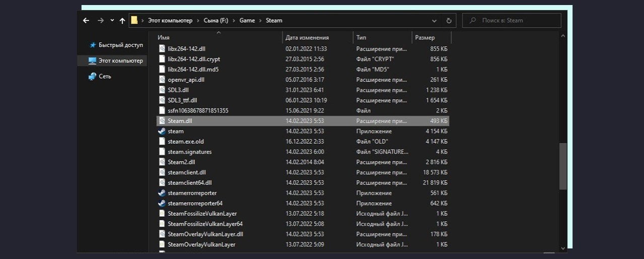Click the network icon next to Сеть

pyautogui.click(x=92, y=76)
